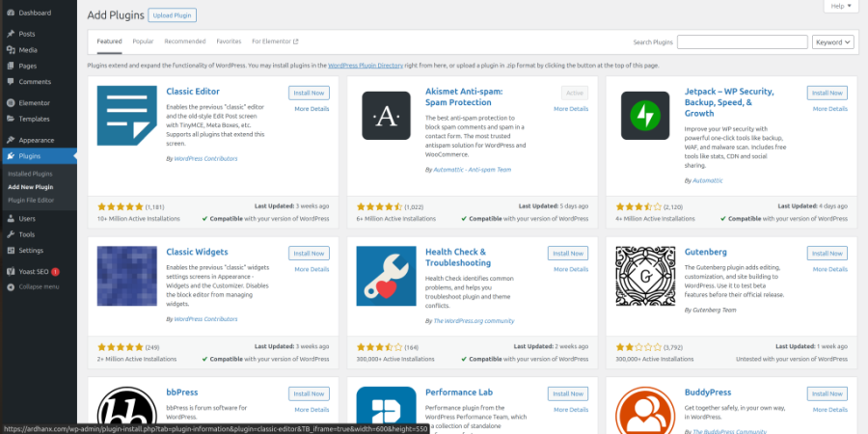This screenshot has width=868, height=434.
Task: Click the Yoast SEO notification badge
Action: (55, 272)
